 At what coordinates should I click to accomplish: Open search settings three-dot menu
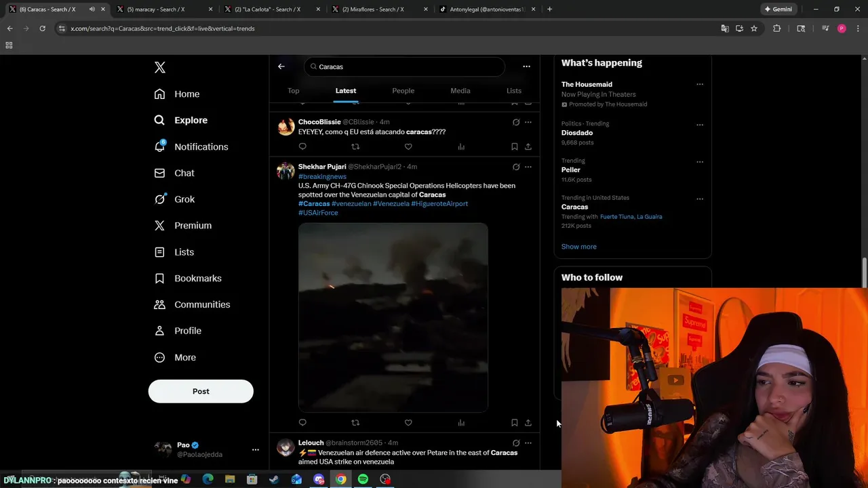[x=526, y=66]
